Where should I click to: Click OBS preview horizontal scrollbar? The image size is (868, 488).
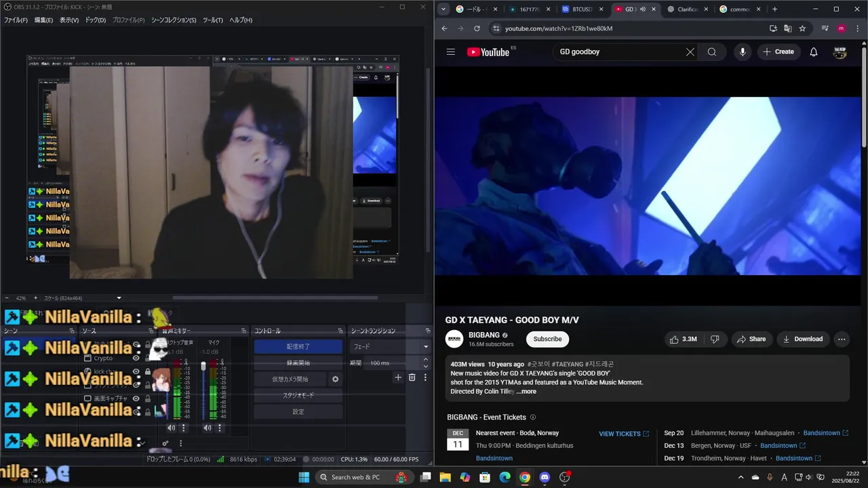[x=275, y=298]
